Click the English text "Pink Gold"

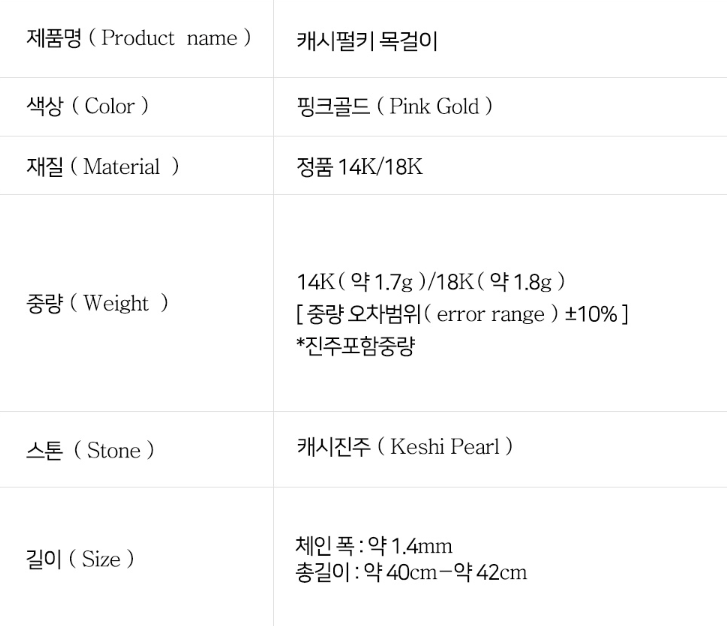pyautogui.click(x=434, y=106)
